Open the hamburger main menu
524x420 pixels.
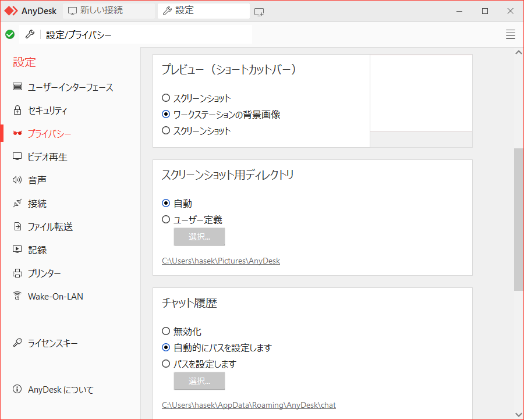coord(510,34)
